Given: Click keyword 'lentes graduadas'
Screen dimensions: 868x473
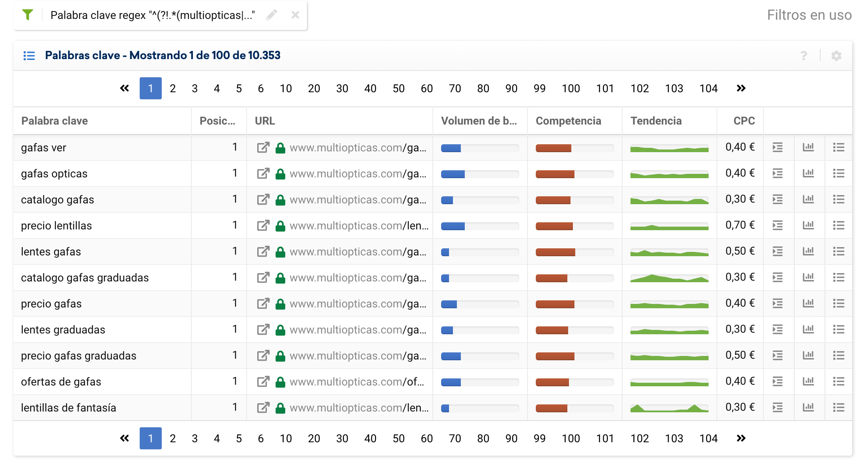Looking at the screenshot, I should point(63,330).
